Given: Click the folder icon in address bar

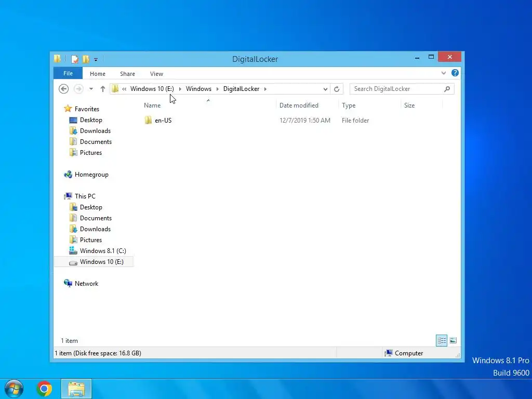Looking at the screenshot, I should (x=115, y=88).
